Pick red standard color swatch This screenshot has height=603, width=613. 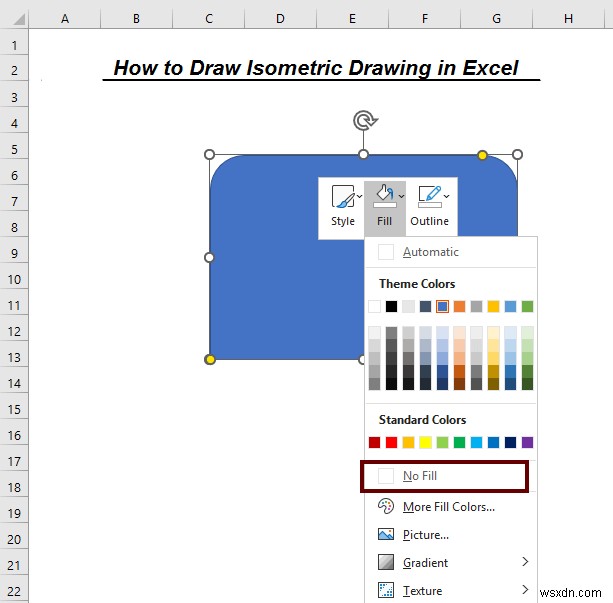(391, 443)
